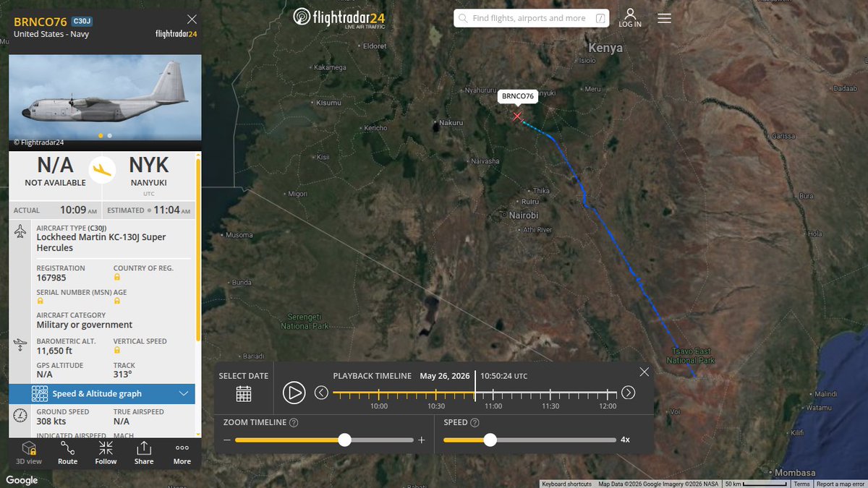Click the flight panel scrollbar
The width and height of the screenshot is (868, 488).
pyautogui.click(x=198, y=249)
